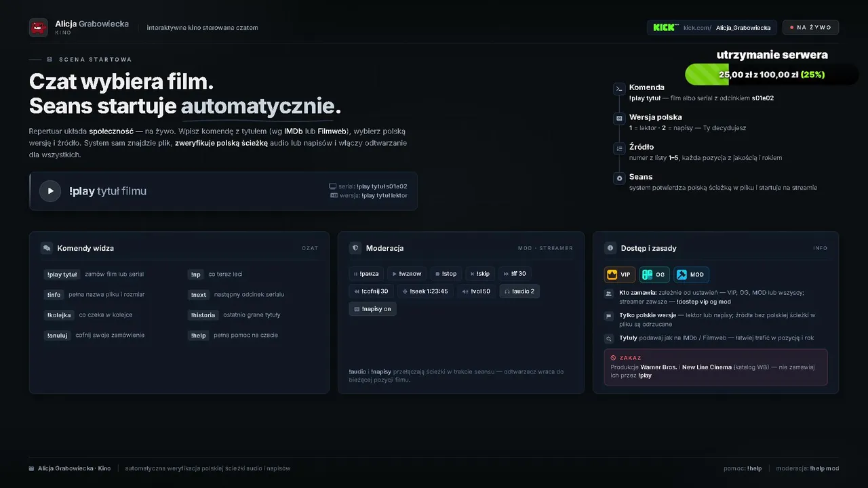
Task: Click the !np command chip
Action: coord(196,274)
